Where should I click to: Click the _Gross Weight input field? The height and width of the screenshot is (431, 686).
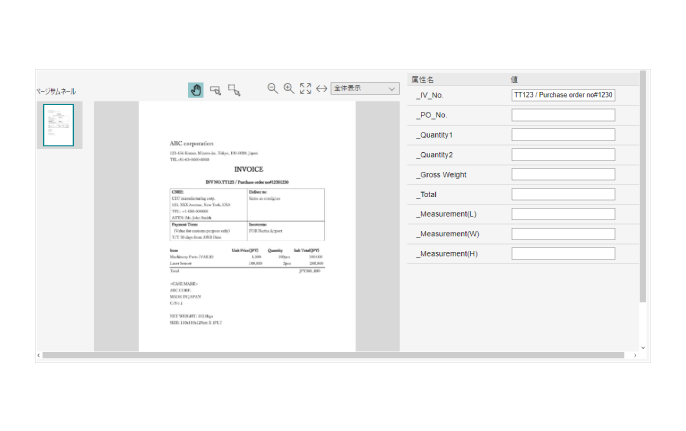pyautogui.click(x=563, y=174)
